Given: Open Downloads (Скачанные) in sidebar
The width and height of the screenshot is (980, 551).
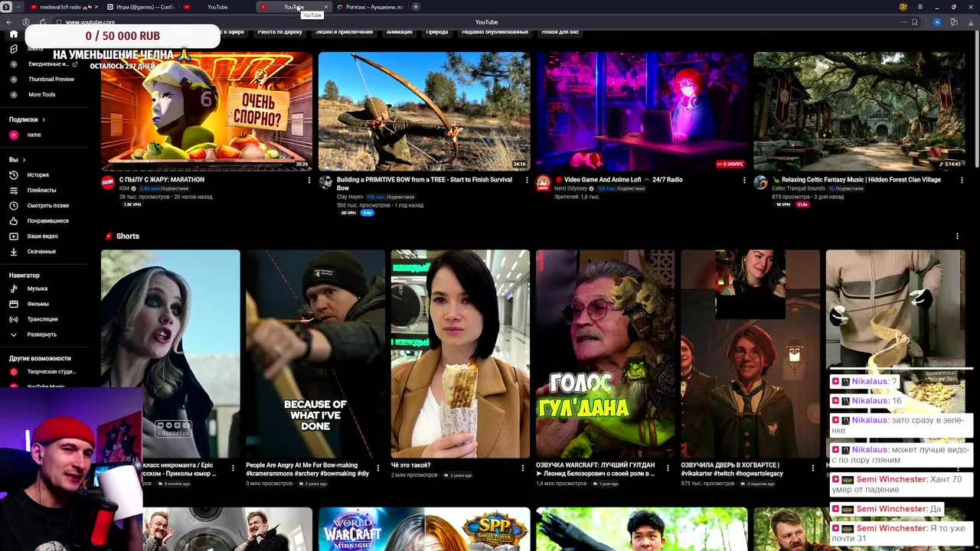Looking at the screenshot, I should pos(33,252).
